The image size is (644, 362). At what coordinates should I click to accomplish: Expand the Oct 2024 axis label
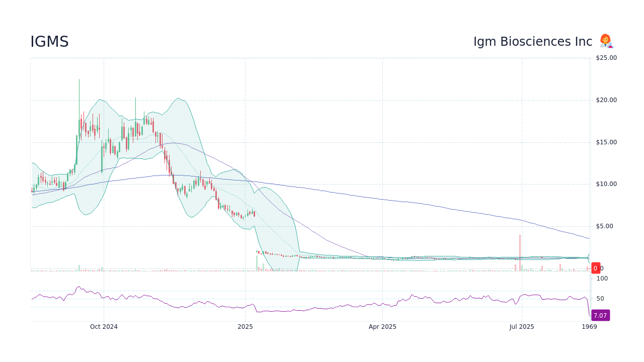pyautogui.click(x=104, y=326)
